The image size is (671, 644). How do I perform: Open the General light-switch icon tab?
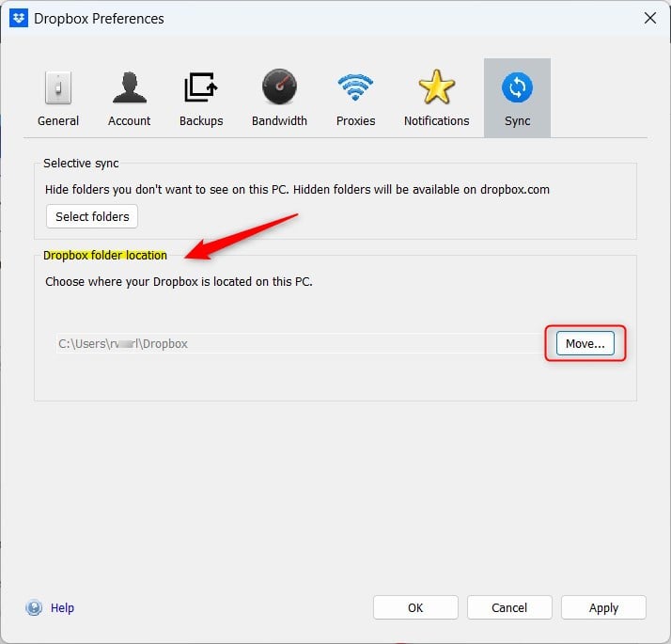coord(58,87)
